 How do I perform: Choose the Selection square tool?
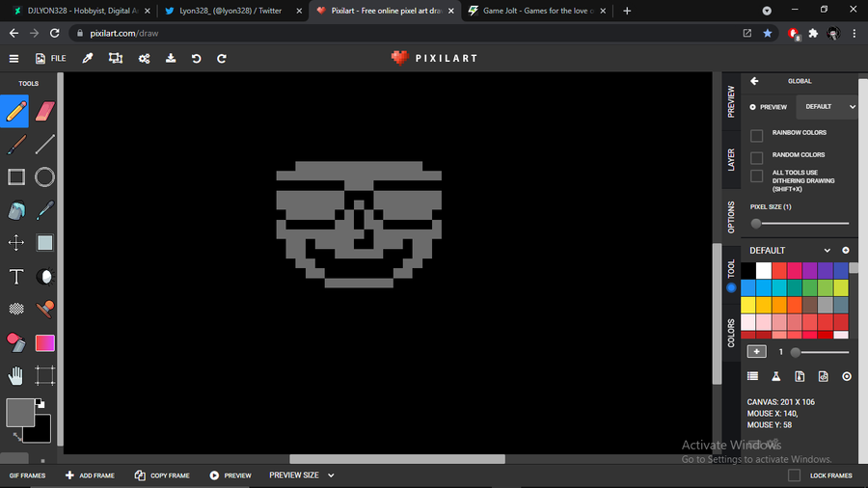44,243
